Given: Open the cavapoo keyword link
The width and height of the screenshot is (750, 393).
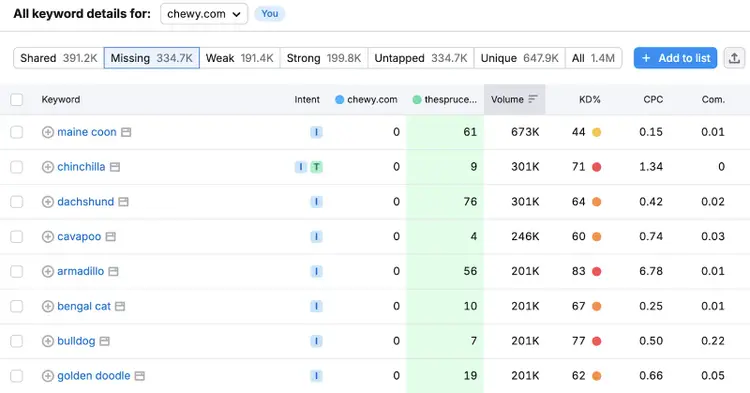Looking at the screenshot, I should (x=79, y=237).
